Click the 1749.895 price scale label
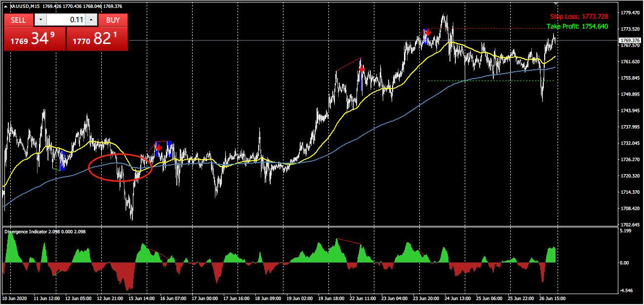 630,94
